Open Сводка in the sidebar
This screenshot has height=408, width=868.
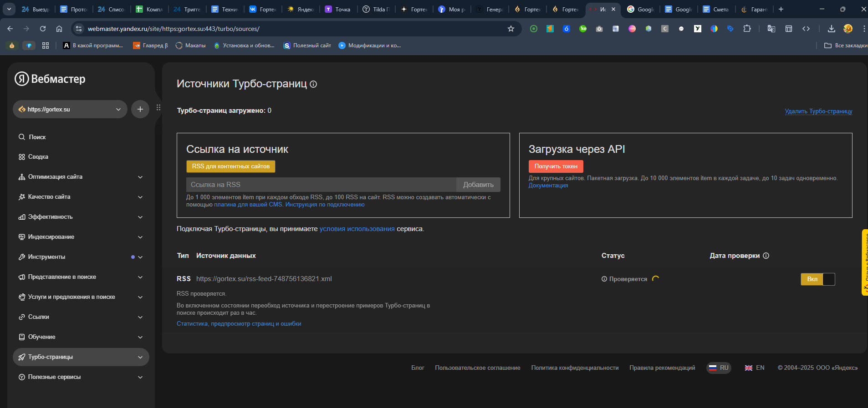(81, 157)
